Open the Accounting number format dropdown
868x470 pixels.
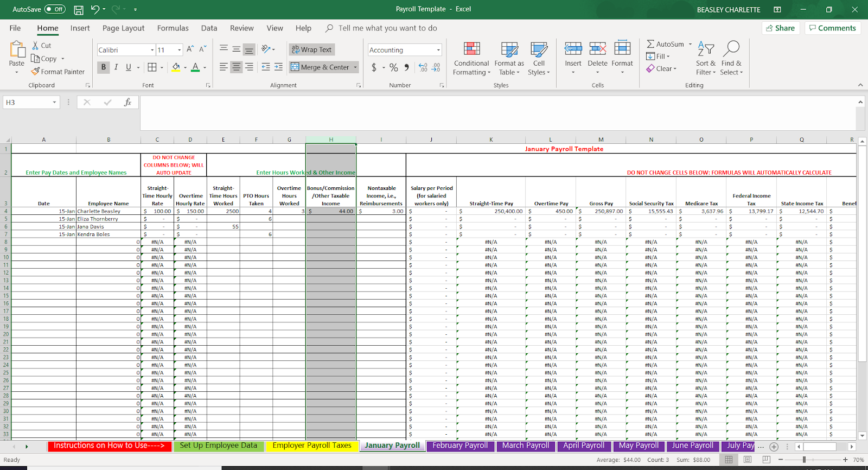(438, 50)
